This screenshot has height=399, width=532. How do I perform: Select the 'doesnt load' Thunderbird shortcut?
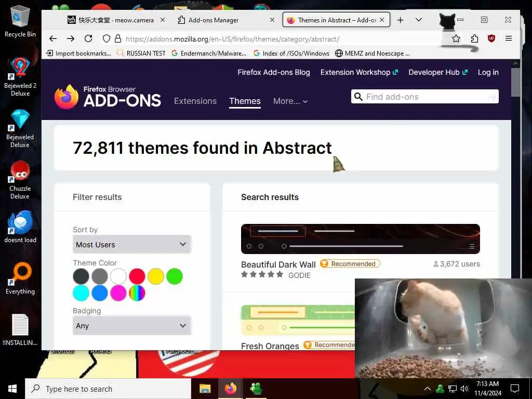pos(20,227)
